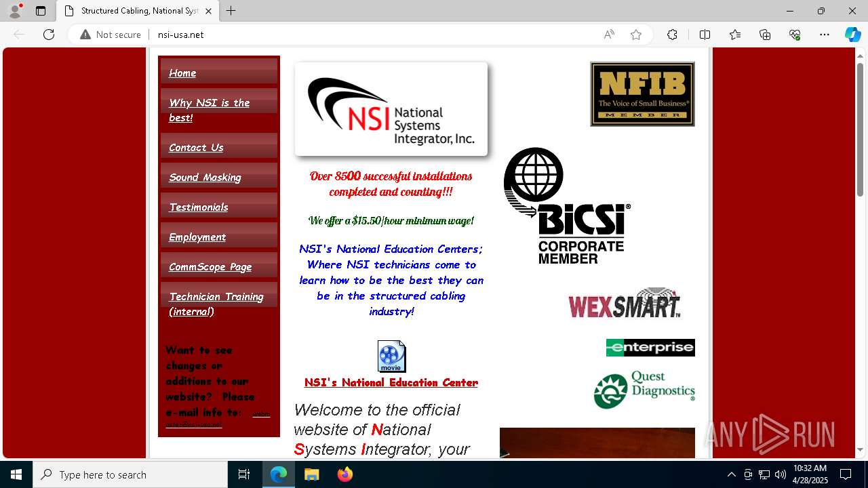The width and height of the screenshot is (868, 488).
Task: Toggle Split screen icon
Action: [705, 35]
